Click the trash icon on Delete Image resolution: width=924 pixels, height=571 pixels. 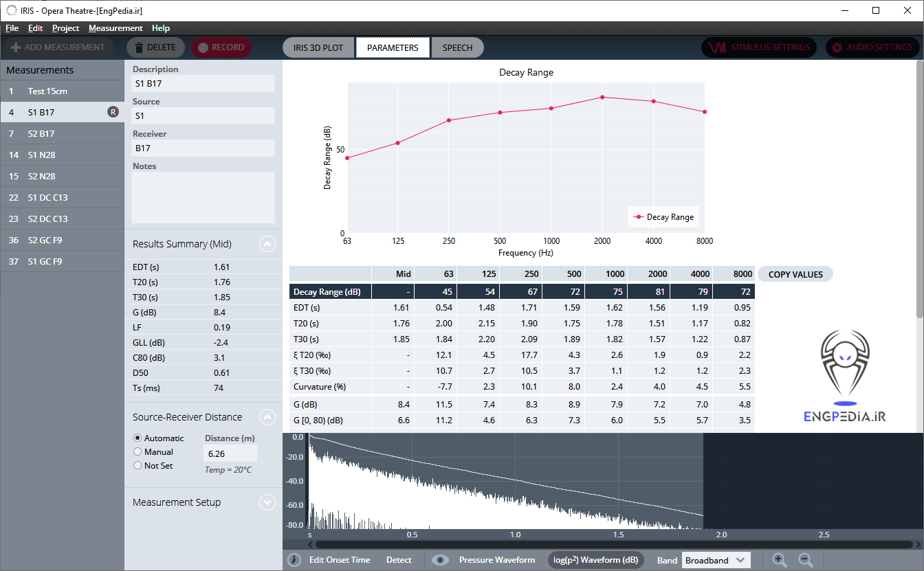pyautogui.click(x=140, y=47)
